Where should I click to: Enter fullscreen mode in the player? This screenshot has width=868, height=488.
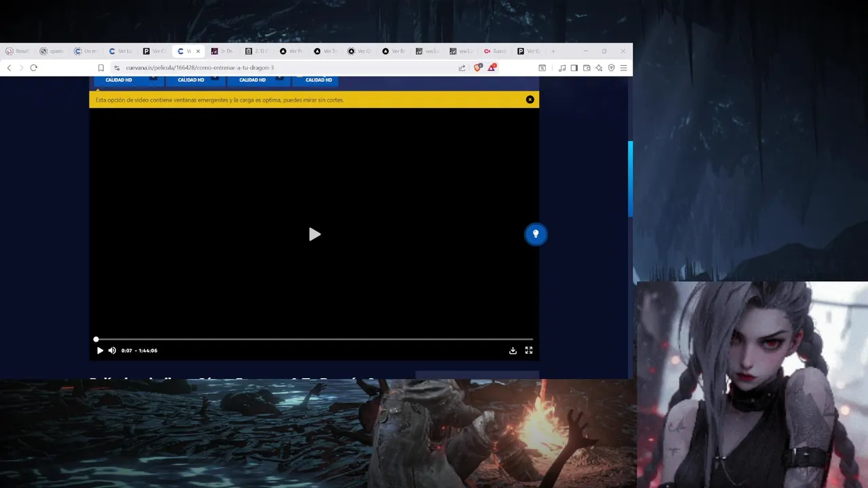[529, 350]
